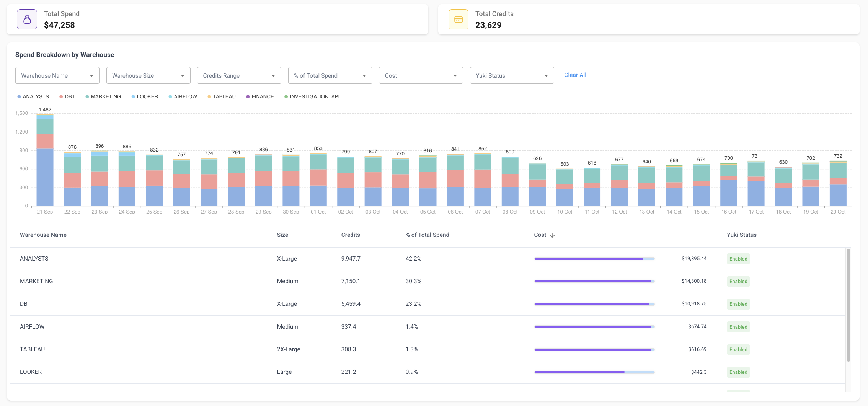
Task: Click the $10,918.75 cost value
Action: point(694,304)
